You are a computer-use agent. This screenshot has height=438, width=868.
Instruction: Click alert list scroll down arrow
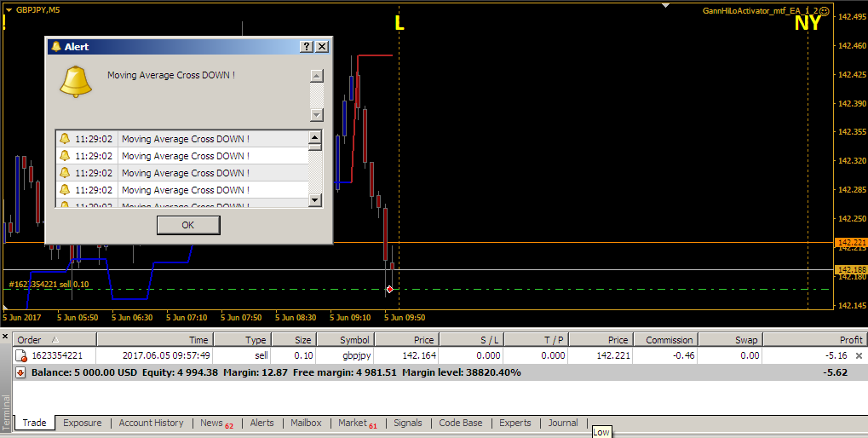coord(315,200)
